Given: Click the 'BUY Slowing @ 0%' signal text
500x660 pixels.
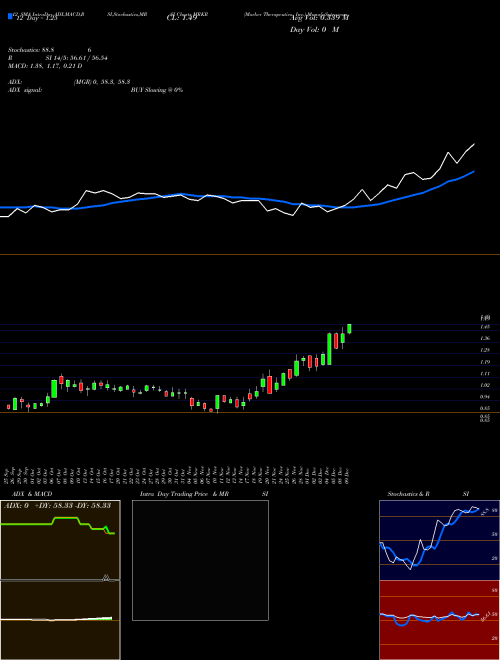Looking at the screenshot, I should 157,90.
